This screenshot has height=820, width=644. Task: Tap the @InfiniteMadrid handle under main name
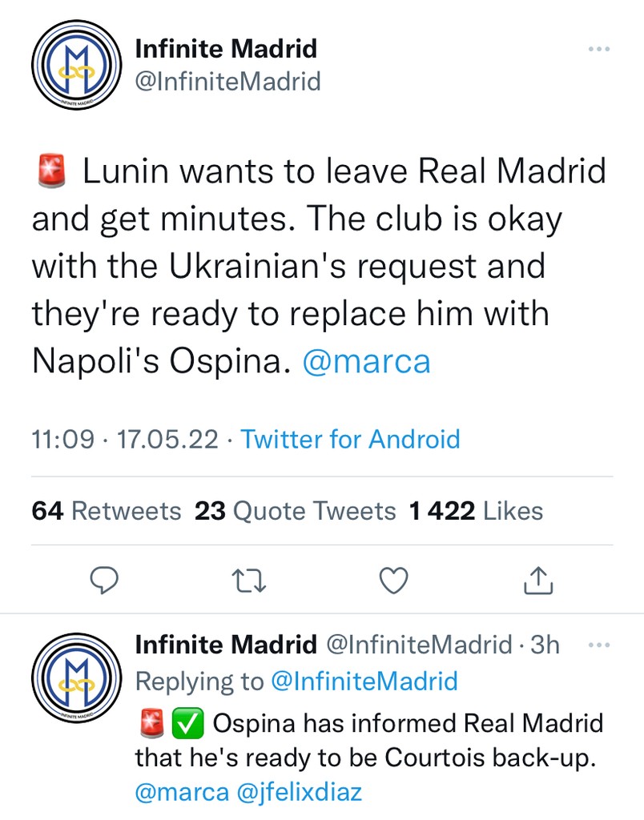point(227,81)
